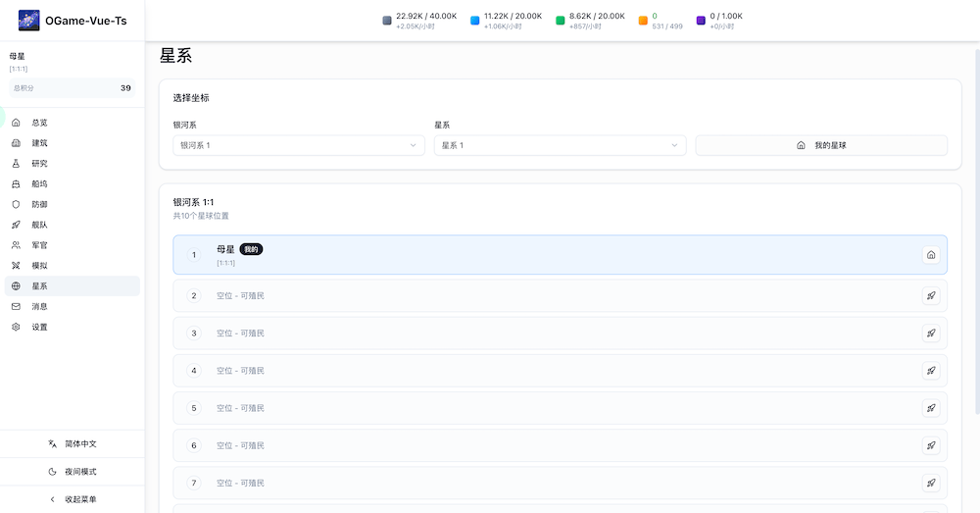Image resolution: width=980 pixels, height=513 pixels.
Task: Click the blue crystal resource icon
Action: [475, 21]
